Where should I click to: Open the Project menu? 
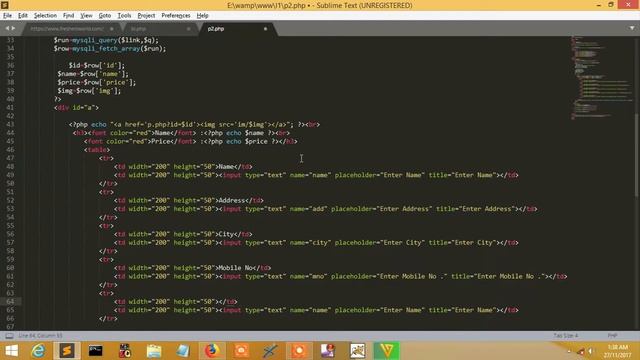click(x=146, y=16)
